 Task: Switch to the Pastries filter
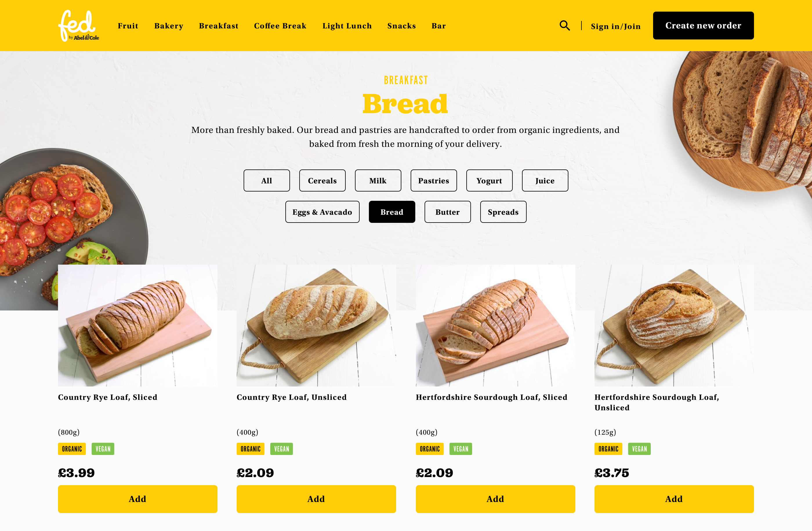click(434, 180)
